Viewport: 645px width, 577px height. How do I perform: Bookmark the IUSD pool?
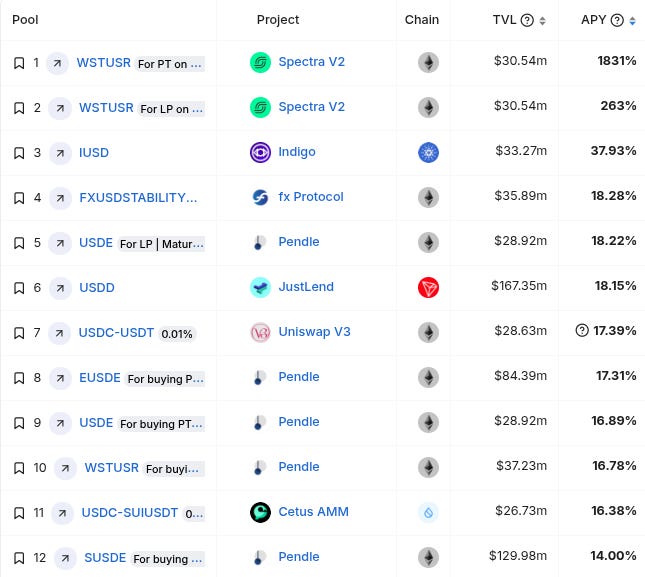[x=19, y=153]
